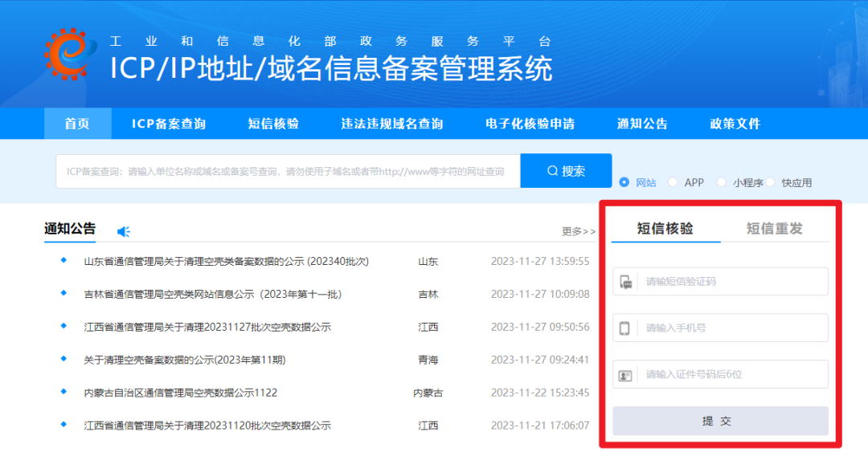Click the ID card icon
Screen dimensions: 868x452
coord(625,375)
